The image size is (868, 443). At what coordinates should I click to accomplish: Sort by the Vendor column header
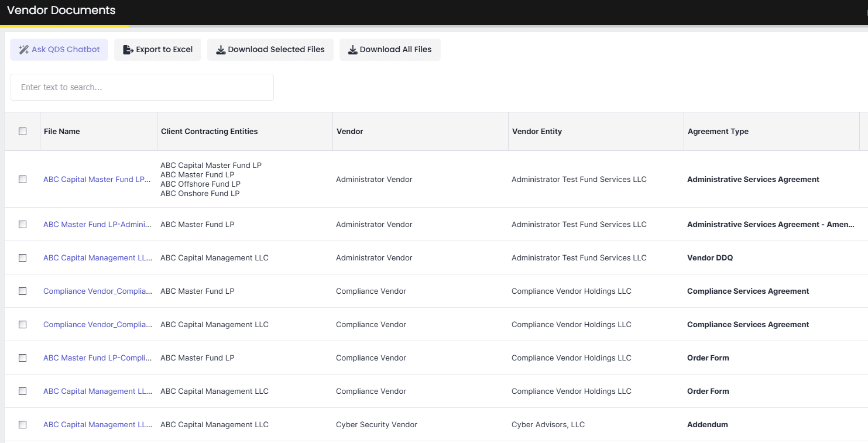click(x=420, y=132)
